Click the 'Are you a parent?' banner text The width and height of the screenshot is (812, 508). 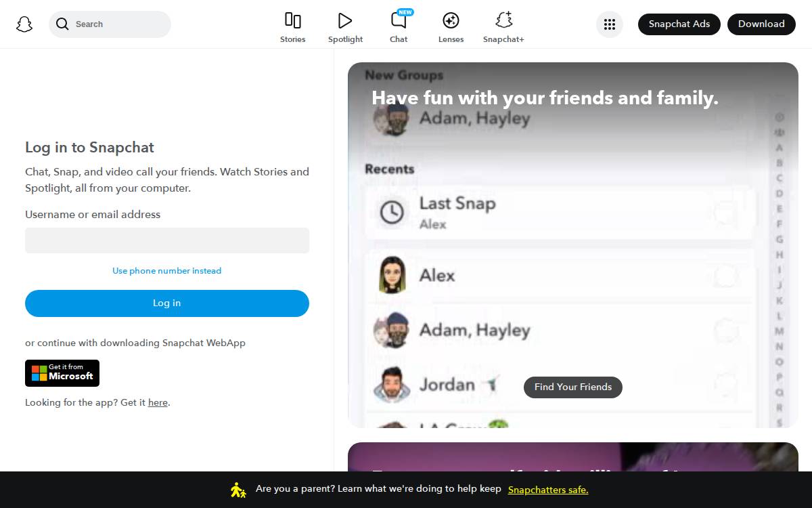pyautogui.click(x=378, y=489)
